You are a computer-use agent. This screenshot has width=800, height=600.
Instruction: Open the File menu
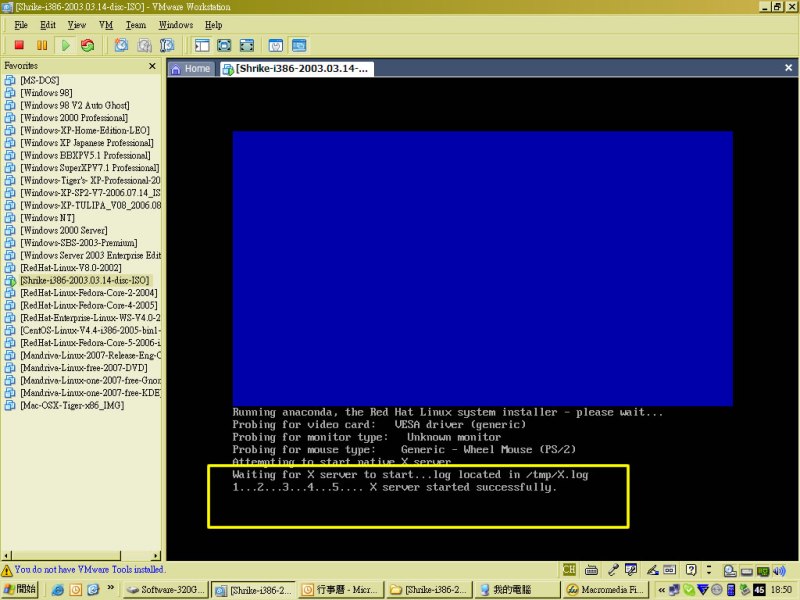click(x=21, y=25)
